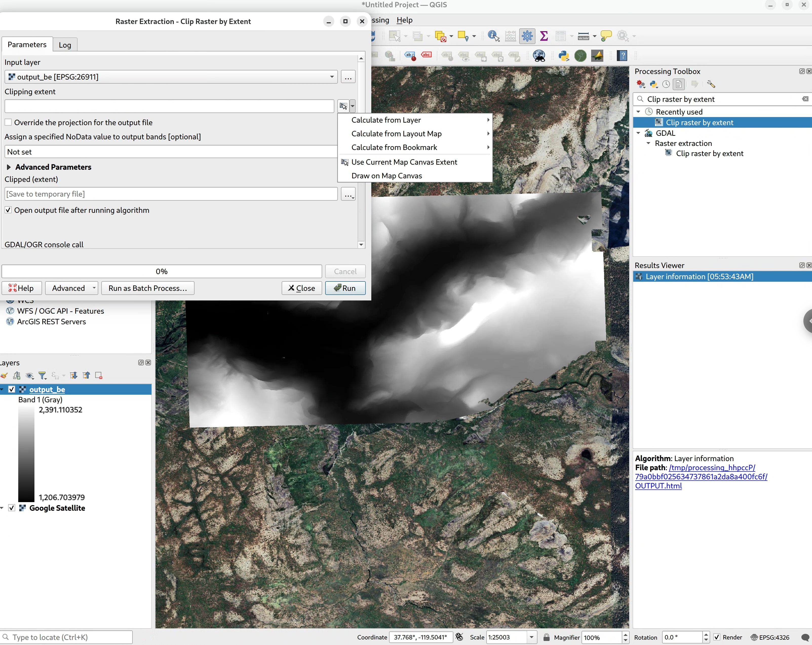Click the Python Console icon
The image size is (812, 645).
click(564, 56)
